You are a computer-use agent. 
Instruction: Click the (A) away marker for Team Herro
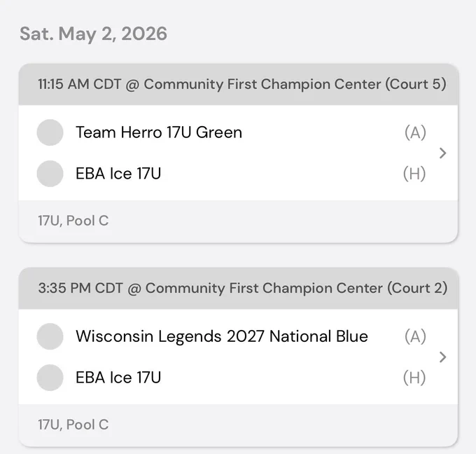coord(415,132)
